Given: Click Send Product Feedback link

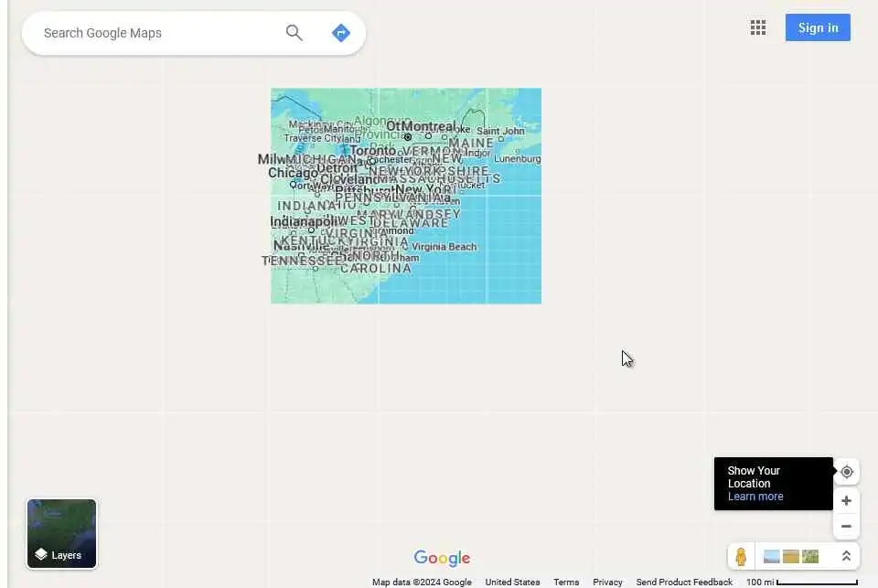Looking at the screenshot, I should click(x=684, y=583).
